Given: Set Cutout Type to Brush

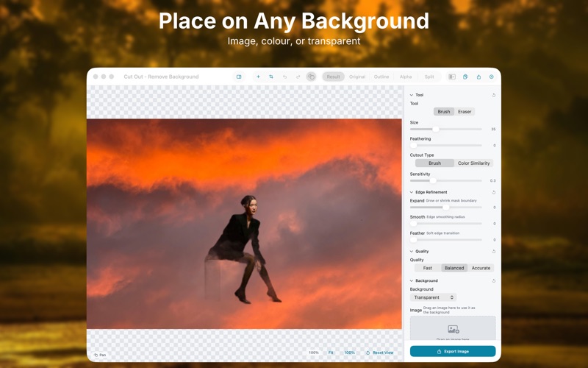Looking at the screenshot, I should click(434, 163).
